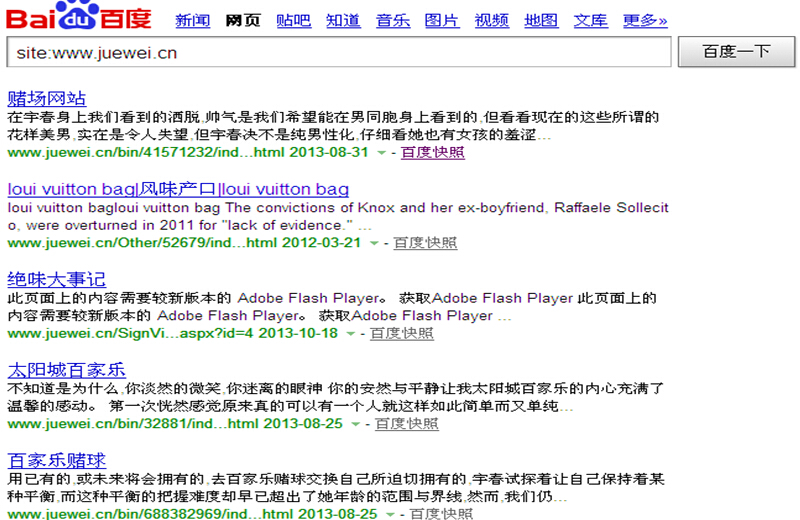Viewport: 800px width, 520px height.
Task: Open 百度快照 for the 太阳城百家乐 result
Action: coord(407,424)
